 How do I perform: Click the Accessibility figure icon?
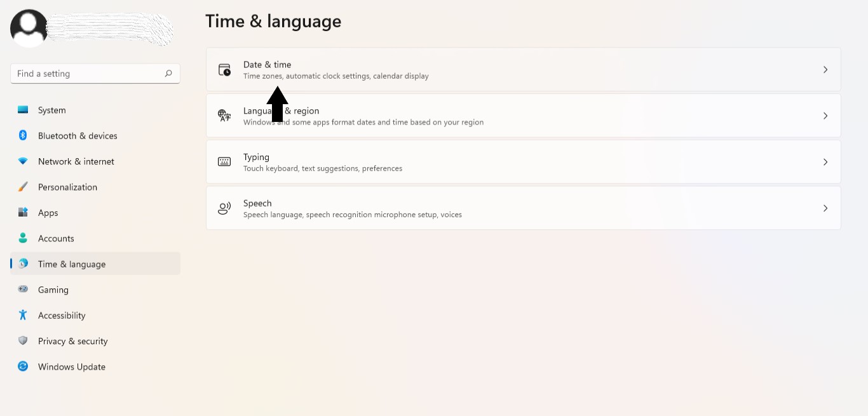pos(23,315)
